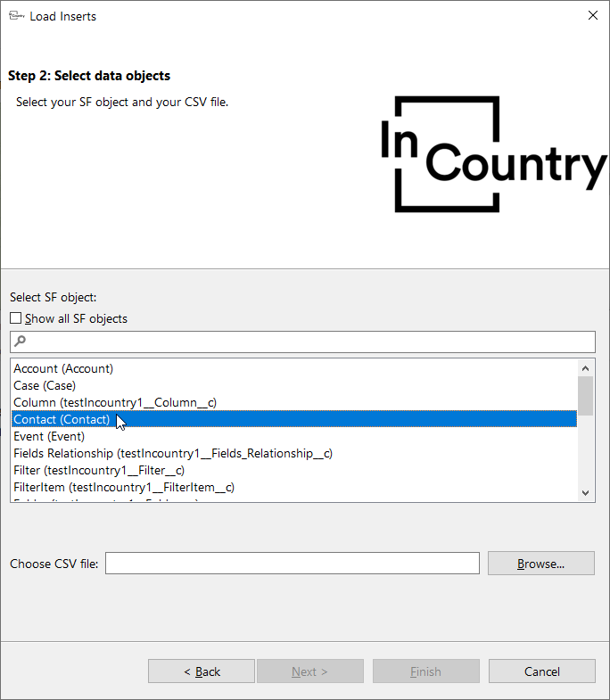
Task: Close the Load Inserts dialog window
Action: tap(593, 16)
